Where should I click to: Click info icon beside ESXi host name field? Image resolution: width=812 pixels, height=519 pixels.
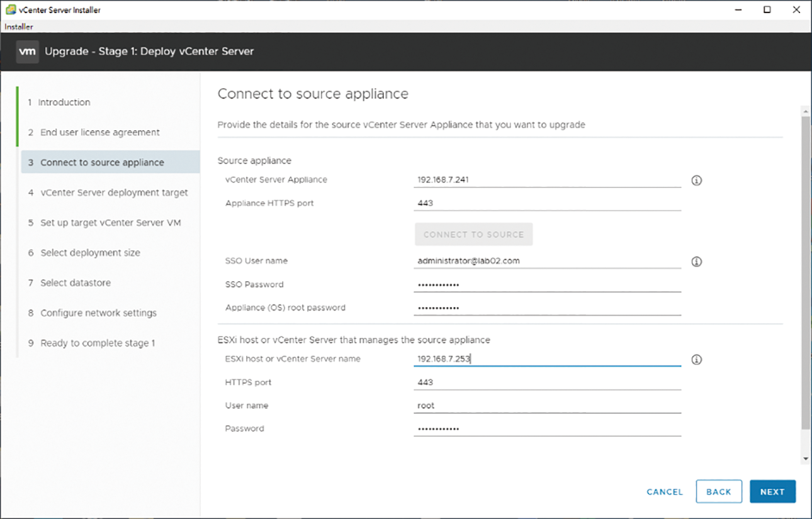click(x=696, y=360)
